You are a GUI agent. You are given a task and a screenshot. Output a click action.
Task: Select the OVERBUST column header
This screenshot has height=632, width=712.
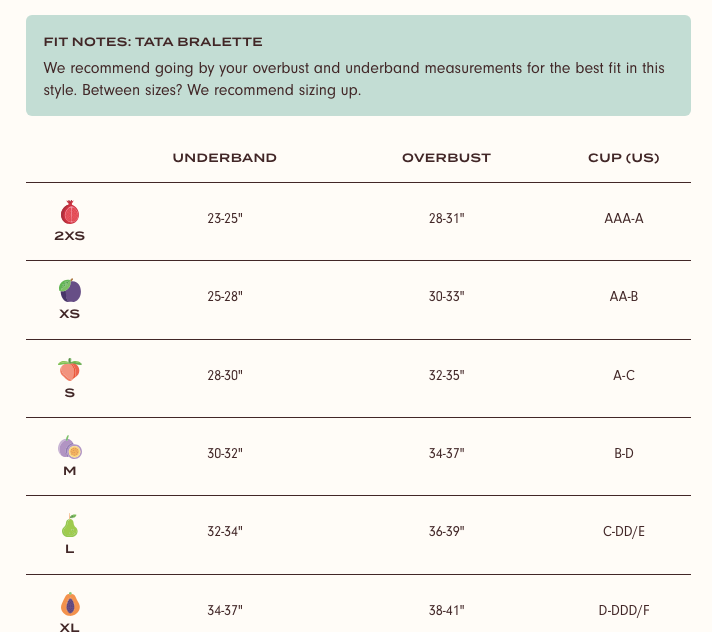click(446, 158)
